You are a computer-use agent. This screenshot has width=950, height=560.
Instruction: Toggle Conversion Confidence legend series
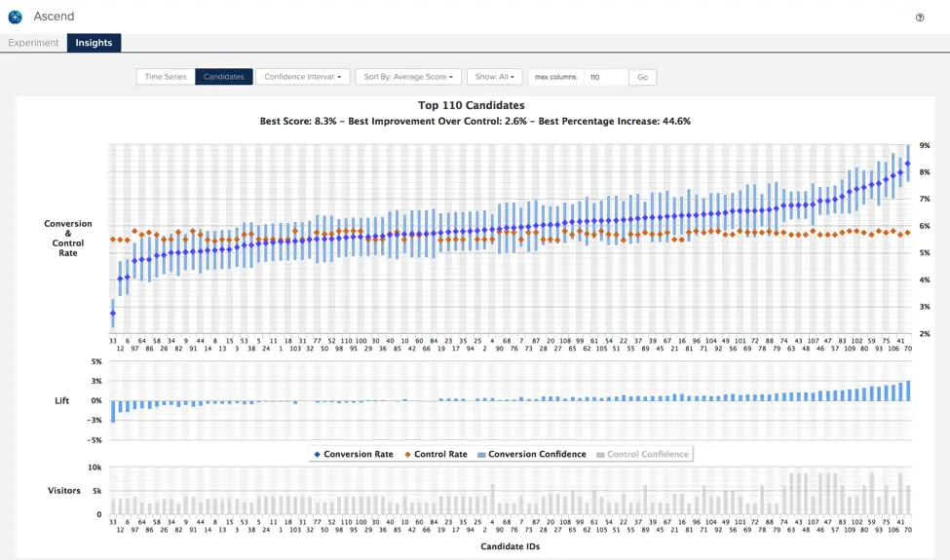click(531, 454)
